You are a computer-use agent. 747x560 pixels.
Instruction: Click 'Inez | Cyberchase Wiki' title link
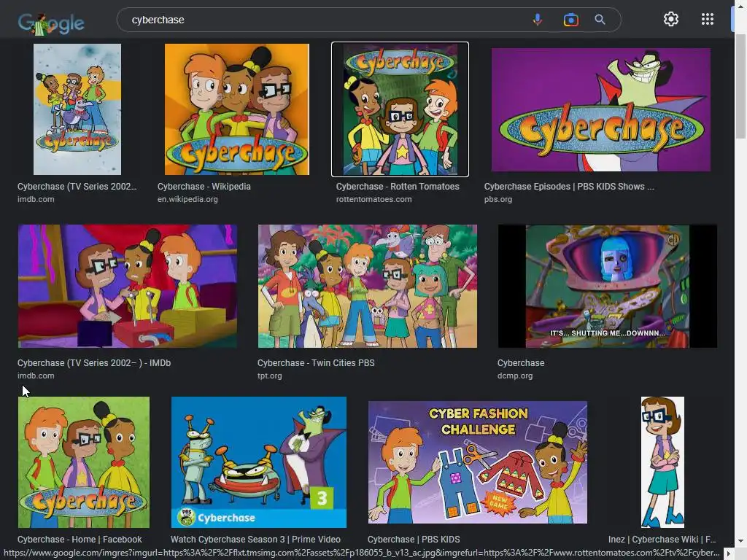[662, 539]
